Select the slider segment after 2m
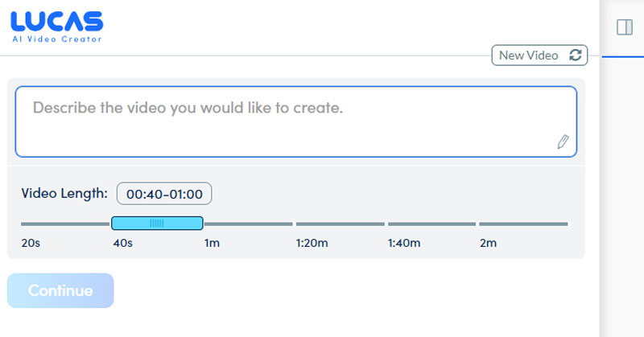This screenshot has height=337, width=644. pyautogui.click(x=524, y=224)
